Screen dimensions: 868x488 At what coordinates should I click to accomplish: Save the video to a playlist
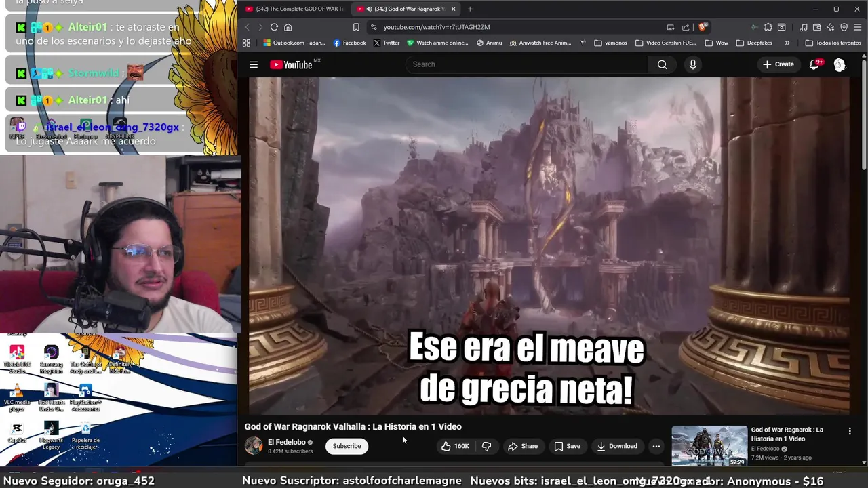[567, 446]
